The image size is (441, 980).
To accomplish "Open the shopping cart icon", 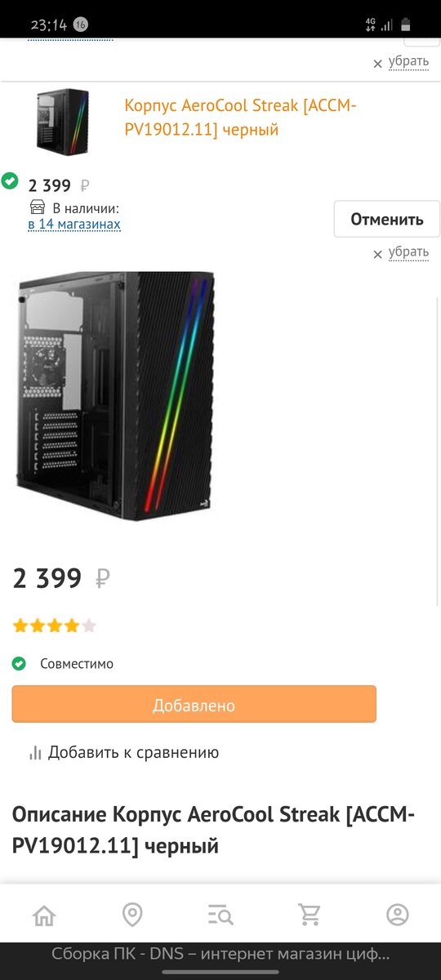I will (310, 915).
